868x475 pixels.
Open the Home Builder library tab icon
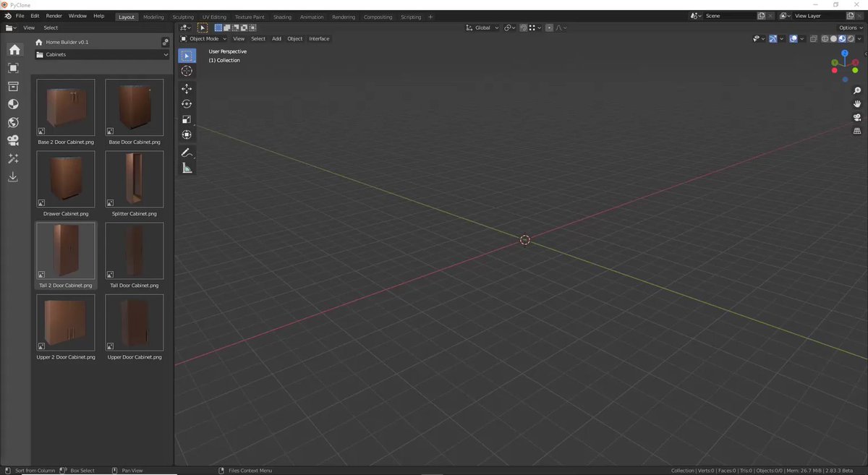coord(14,50)
